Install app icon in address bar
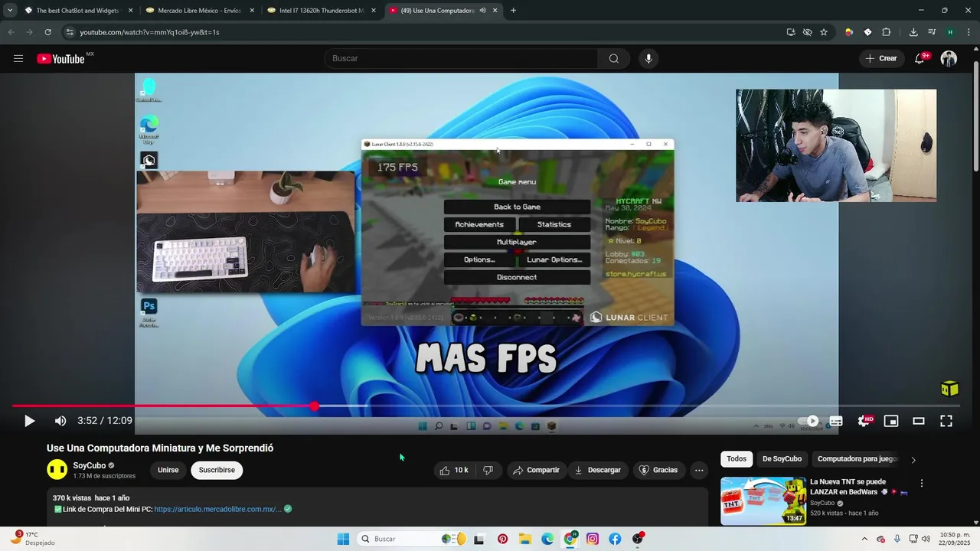Screen dimensions: 980x551 point(791,32)
